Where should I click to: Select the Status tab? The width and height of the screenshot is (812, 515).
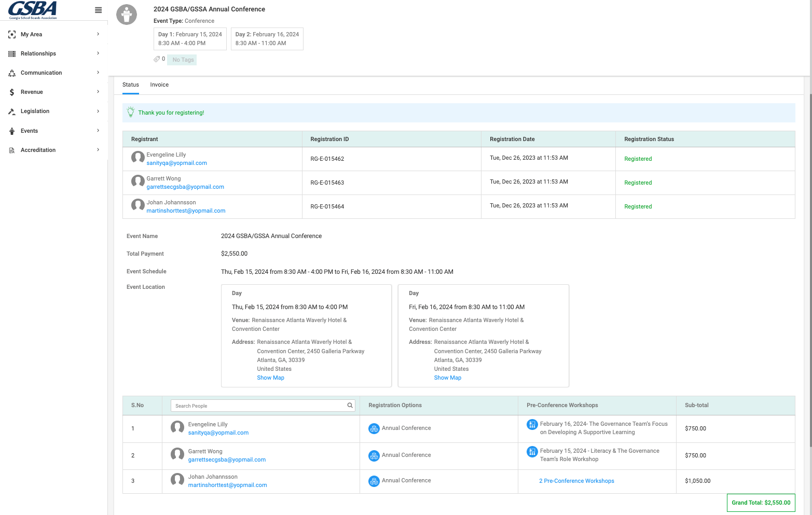(x=131, y=85)
